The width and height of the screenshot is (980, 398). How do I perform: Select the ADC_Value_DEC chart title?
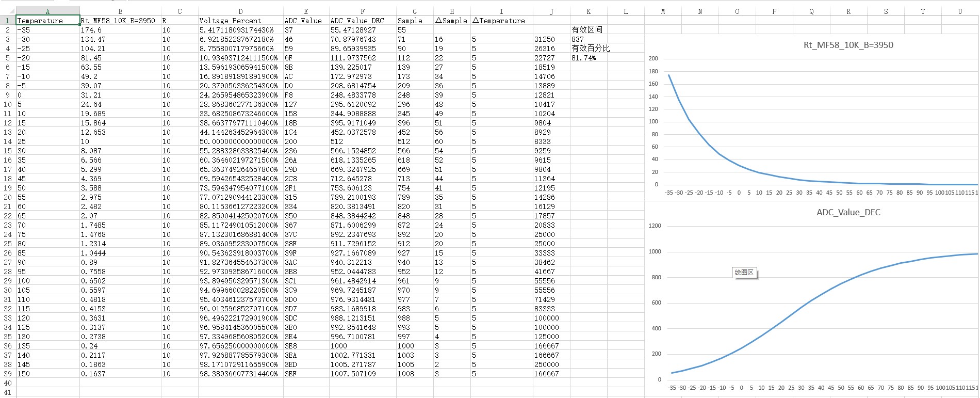(x=848, y=212)
